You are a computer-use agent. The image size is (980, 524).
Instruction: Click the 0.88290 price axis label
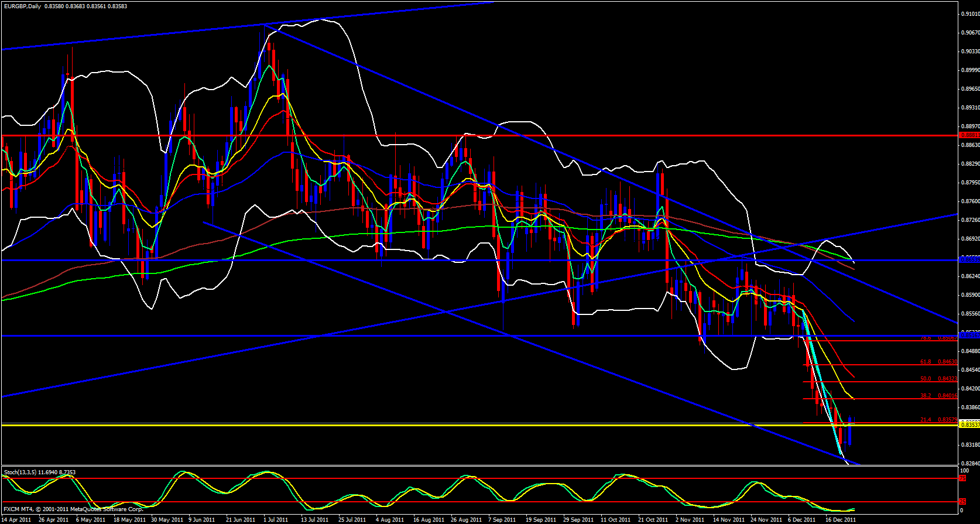(x=971, y=164)
